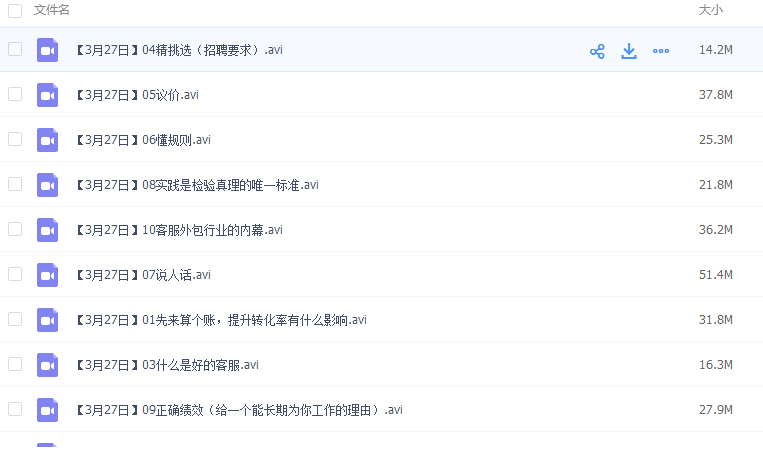Open 【3月27日】03什么是好的客服.avi

tap(167, 365)
